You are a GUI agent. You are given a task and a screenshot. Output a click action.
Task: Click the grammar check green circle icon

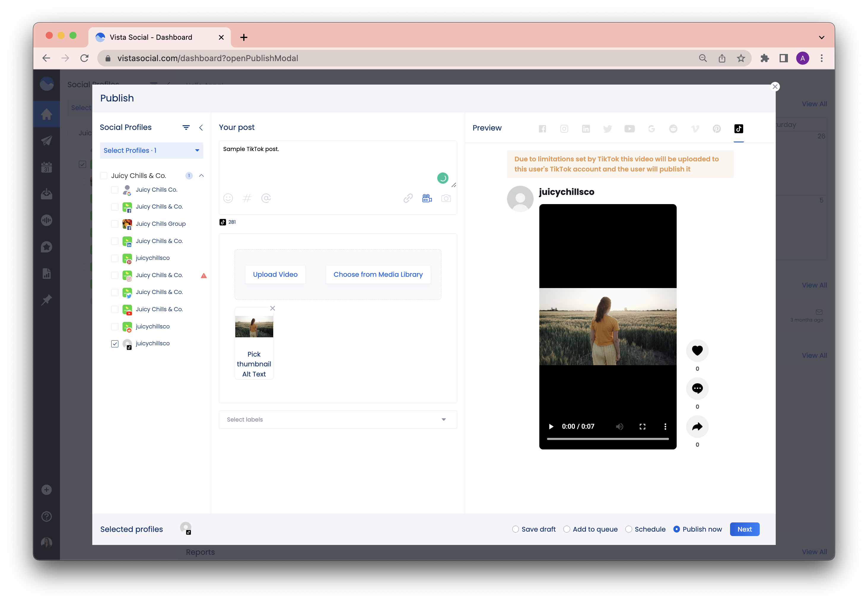click(442, 178)
